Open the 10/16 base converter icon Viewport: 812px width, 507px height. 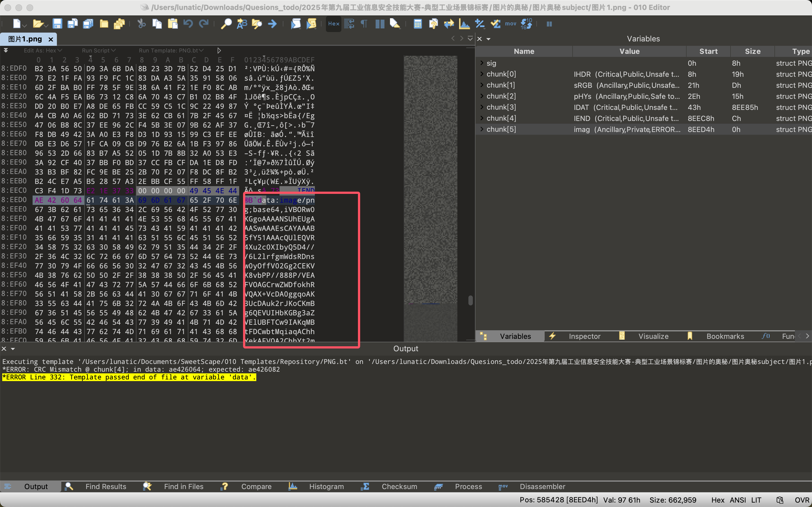tap(526, 24)
